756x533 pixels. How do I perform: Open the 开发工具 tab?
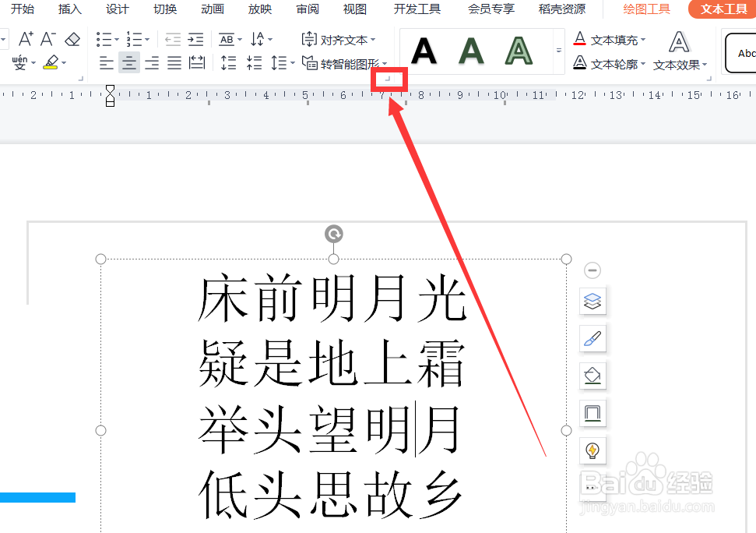point(417,9)
